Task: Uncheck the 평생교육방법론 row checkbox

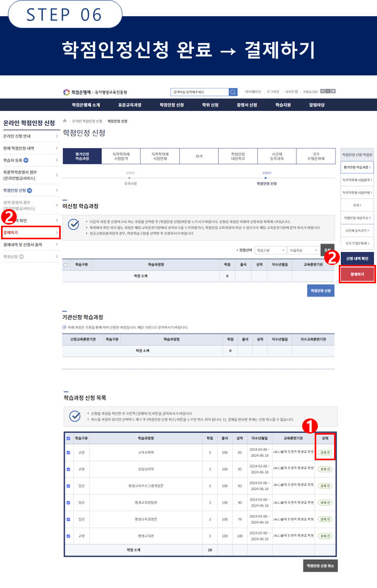Action: click(68, 503)
